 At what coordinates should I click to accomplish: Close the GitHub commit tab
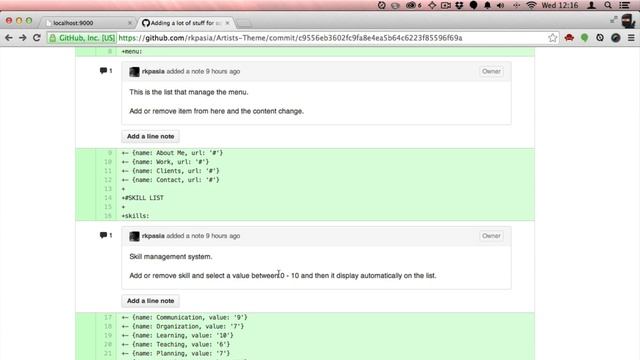click(x=227, y=23)
